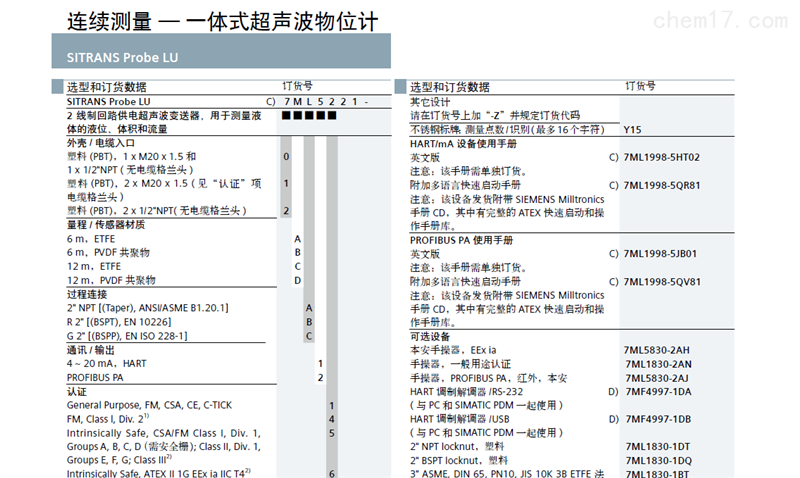Click the heading "过程连接"
The width and height of the screenshot is (800, 478).
tap(87, 294)
